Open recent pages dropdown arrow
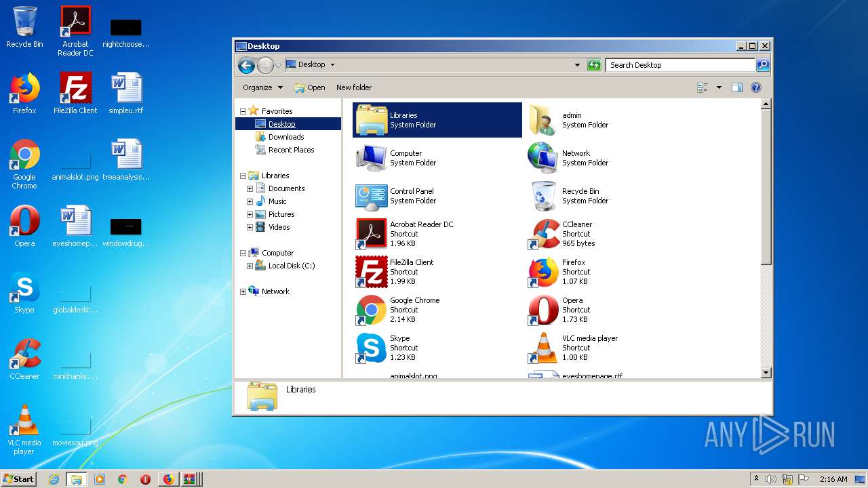 [x=278, y=66]
